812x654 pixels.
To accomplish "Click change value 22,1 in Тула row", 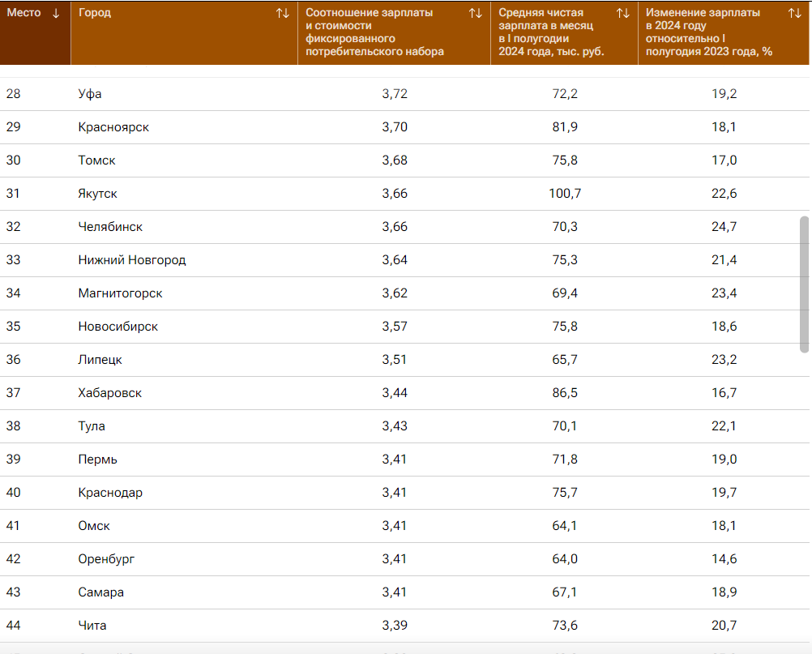I will [724, 425].
